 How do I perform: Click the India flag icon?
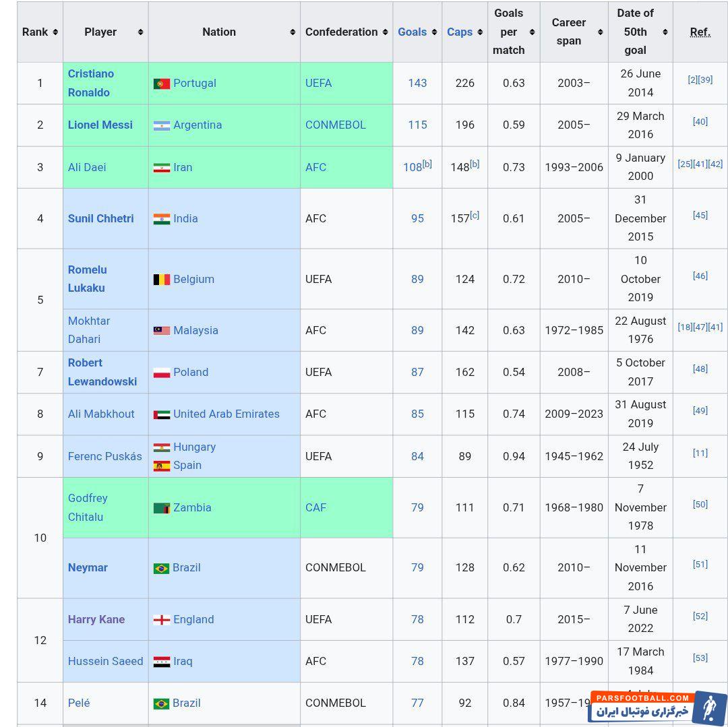coord(161,219)
